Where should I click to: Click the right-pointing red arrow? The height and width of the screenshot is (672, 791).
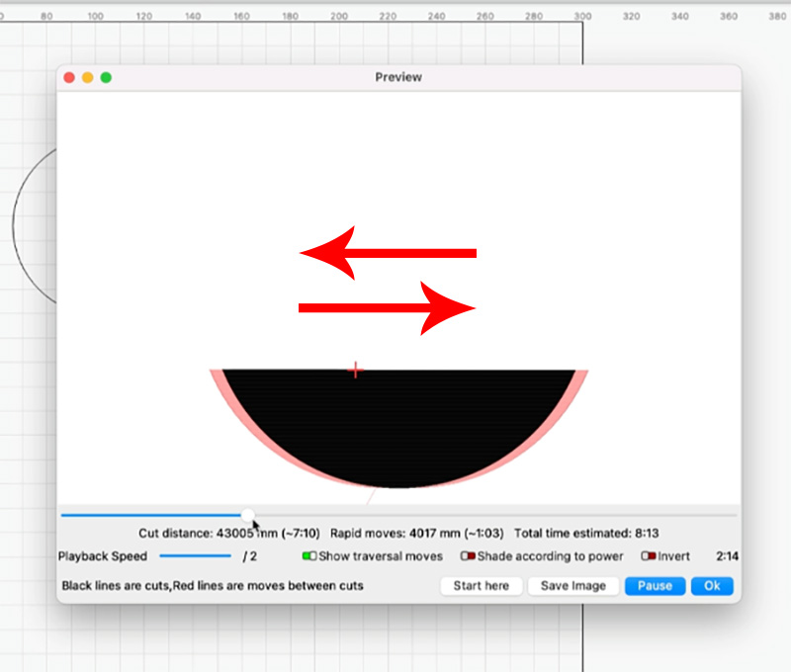tap(388, 308)
